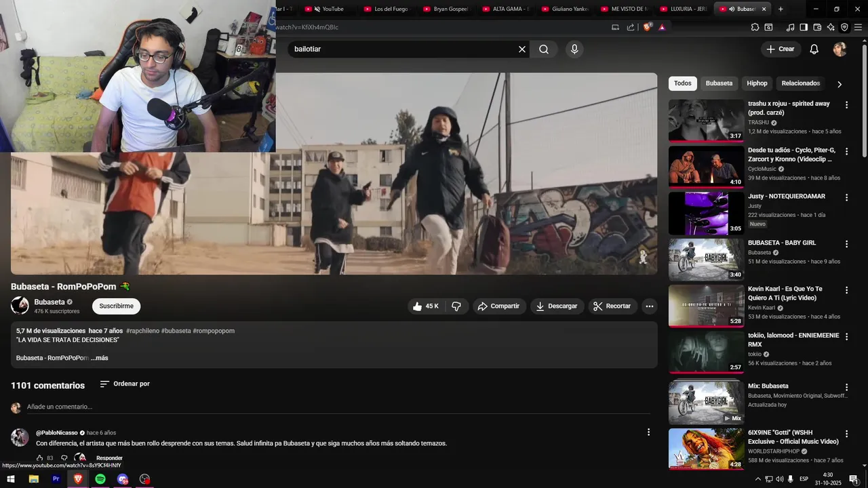Open #rapchileno hashtag link

point(142,331)
